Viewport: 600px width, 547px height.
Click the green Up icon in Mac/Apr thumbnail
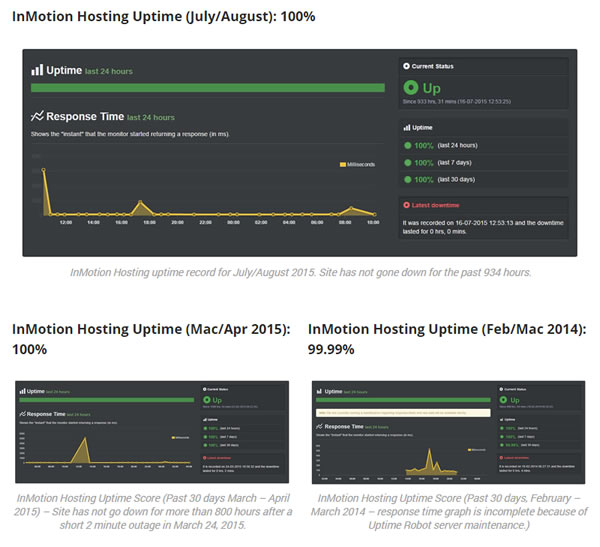tap(207, 400)
